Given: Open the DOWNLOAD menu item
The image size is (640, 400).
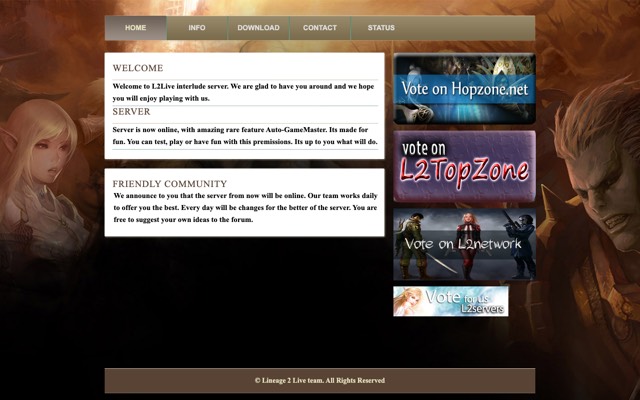Looking at the screenshot, I should (x=258, y=28).
